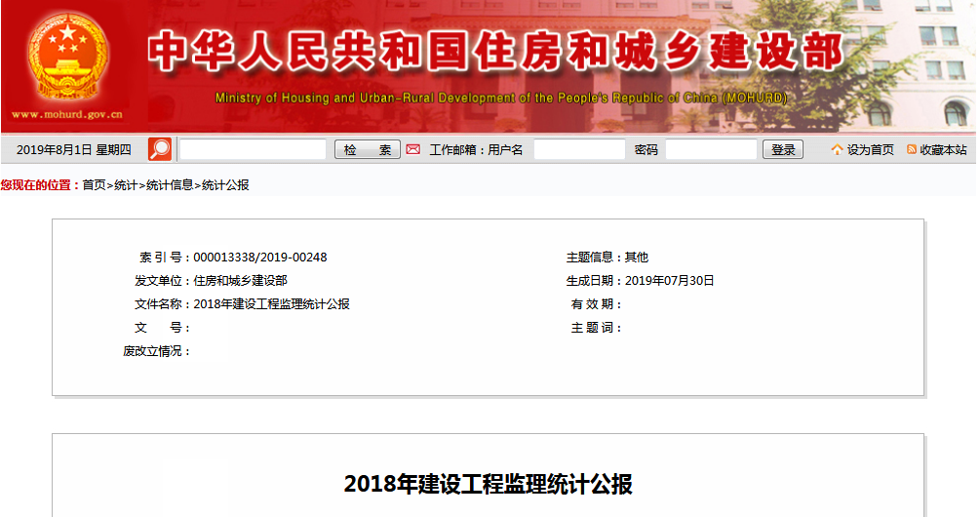Click the 文号 label
Image resolution: width=980 pixels, height=517 pixels.
(x=162, y=328)
